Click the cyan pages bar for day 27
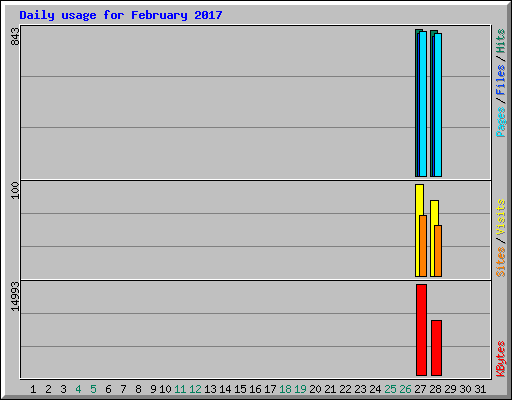Image resolution: width=512 pixels, height=400 pixels. click(423, 104)
